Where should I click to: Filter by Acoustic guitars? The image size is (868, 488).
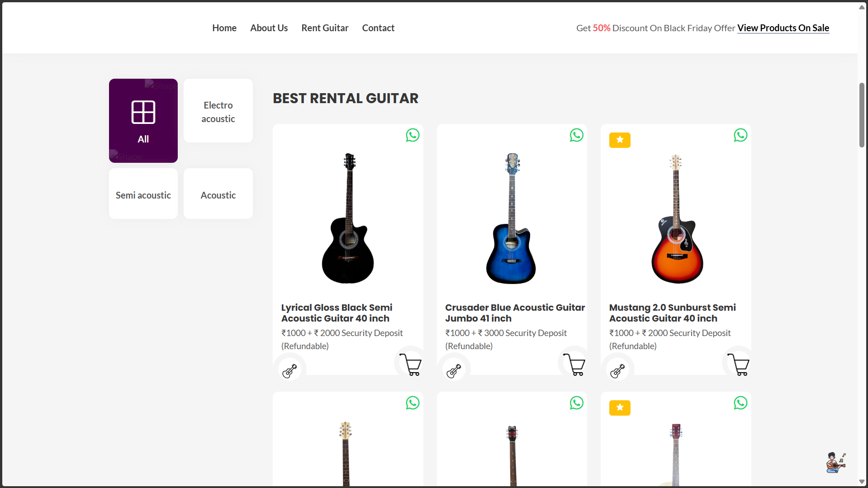point(218,195)
